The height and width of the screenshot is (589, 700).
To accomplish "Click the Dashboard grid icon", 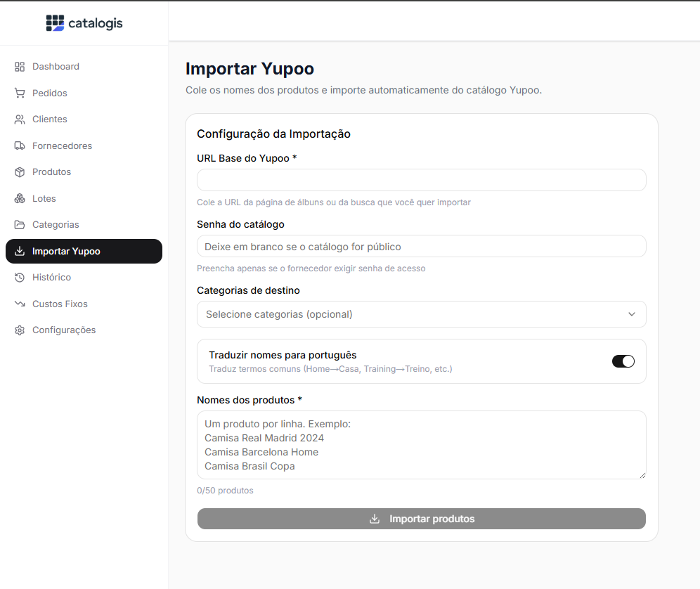I will [x=20, y=67].
